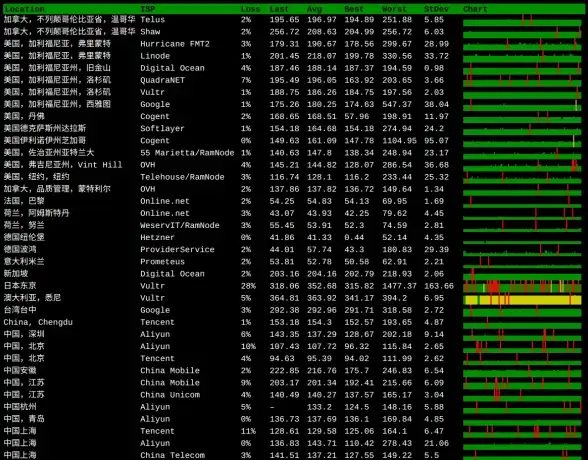The image size is (588, 460).
Task: Click the StDev column header
Action: 436,9
